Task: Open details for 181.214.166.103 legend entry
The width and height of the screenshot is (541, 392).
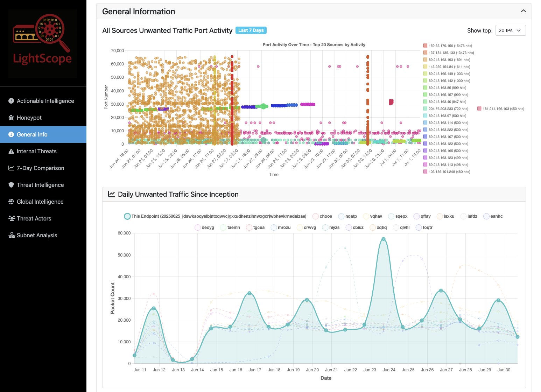Action: pyautogui.click(x=501, y=108)
